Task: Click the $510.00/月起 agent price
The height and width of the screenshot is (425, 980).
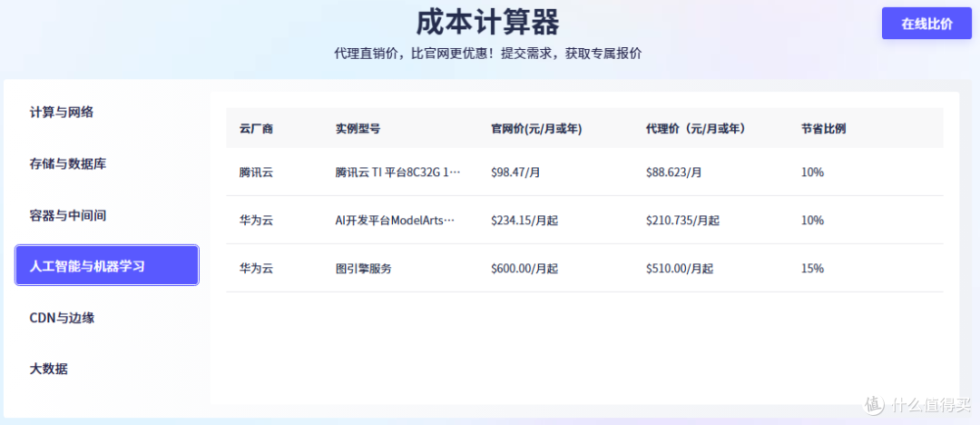Action: (x=680, y=269)
